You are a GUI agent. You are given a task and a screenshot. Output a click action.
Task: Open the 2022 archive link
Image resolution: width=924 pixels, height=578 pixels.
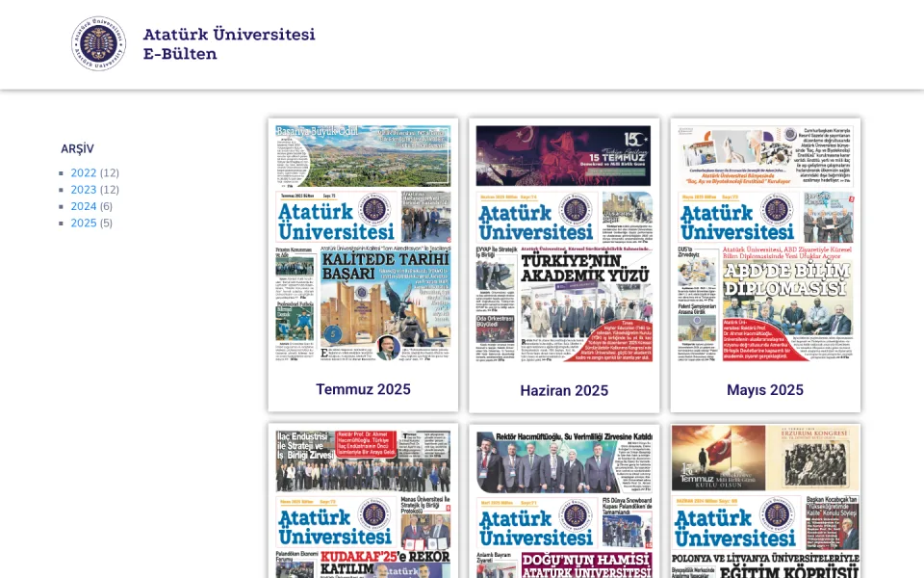click(x=83, y=172)
